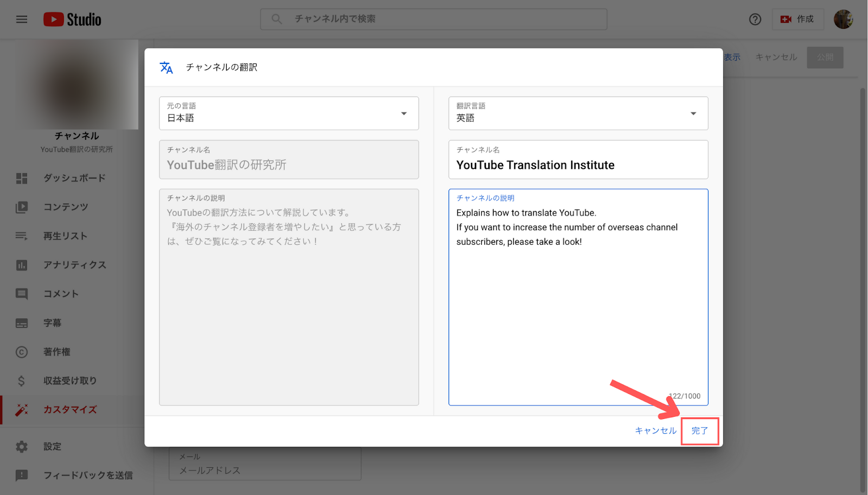Select カスタマイズ in the sidebar

[x=70, y=410]
